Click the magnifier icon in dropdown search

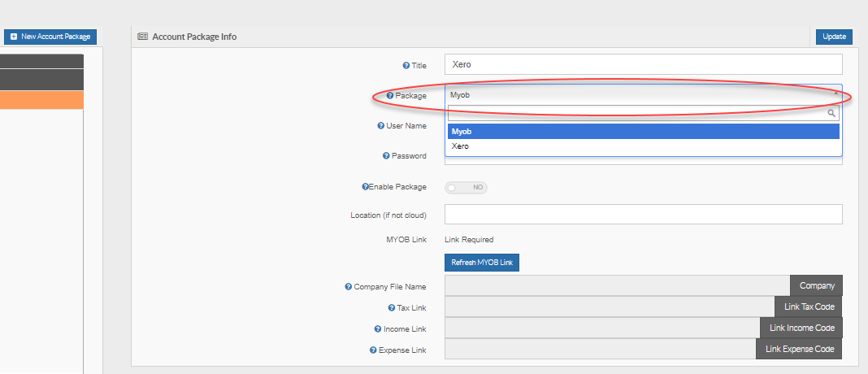tap(831, 113)
